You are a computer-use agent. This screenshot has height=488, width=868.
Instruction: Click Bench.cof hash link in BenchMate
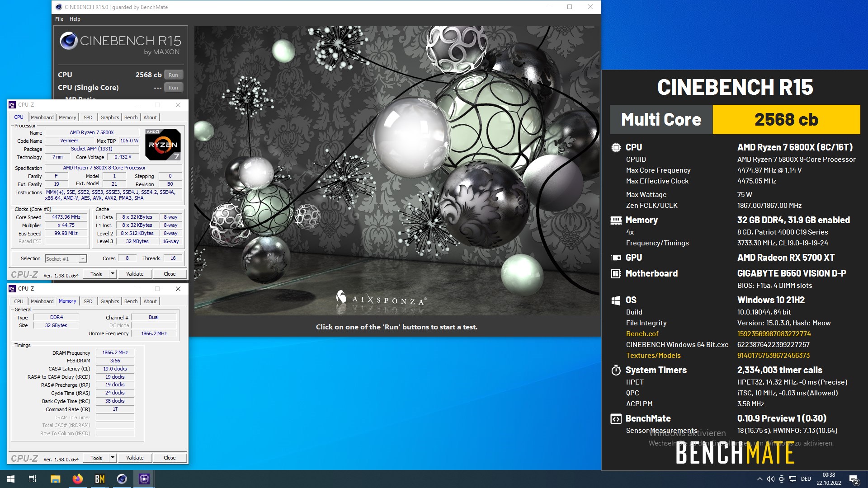coord(774,334)
